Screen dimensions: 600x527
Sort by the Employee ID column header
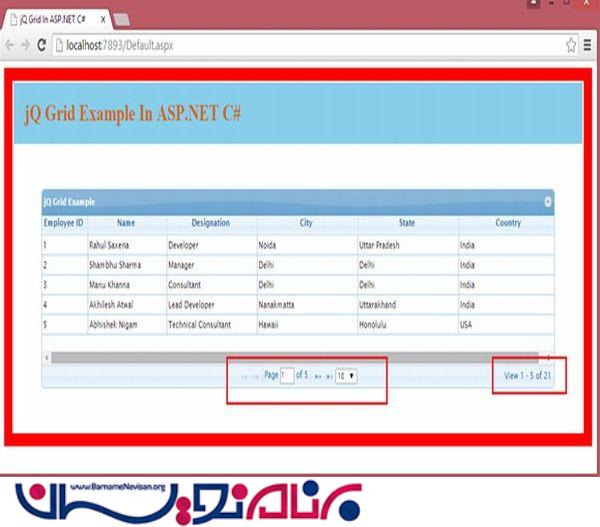[63, 223]
